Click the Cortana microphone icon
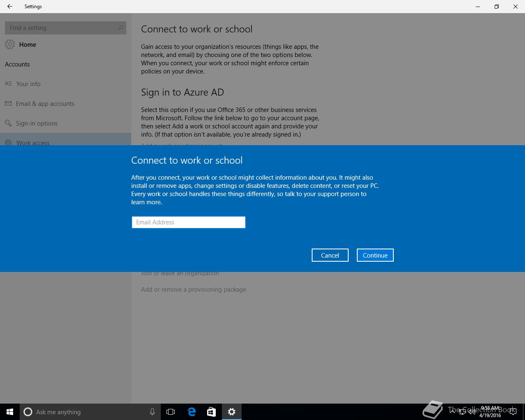 (152, 412)
